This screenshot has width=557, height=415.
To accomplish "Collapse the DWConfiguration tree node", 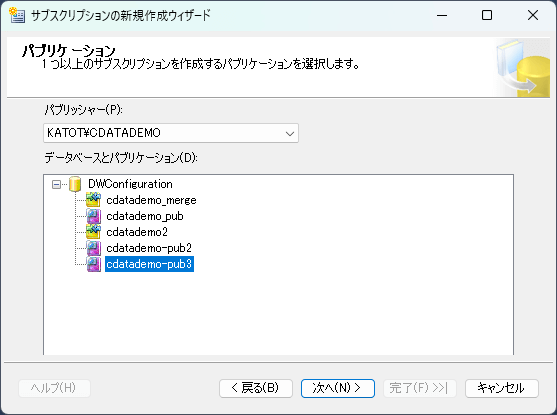I will pos(56,184).
